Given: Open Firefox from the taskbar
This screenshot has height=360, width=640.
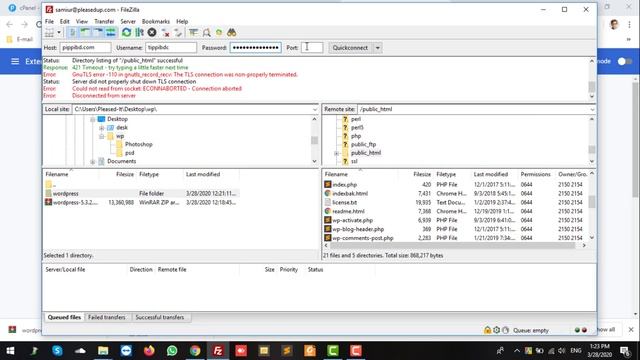Looking at the screenshot, I should [x=149, y=351].
